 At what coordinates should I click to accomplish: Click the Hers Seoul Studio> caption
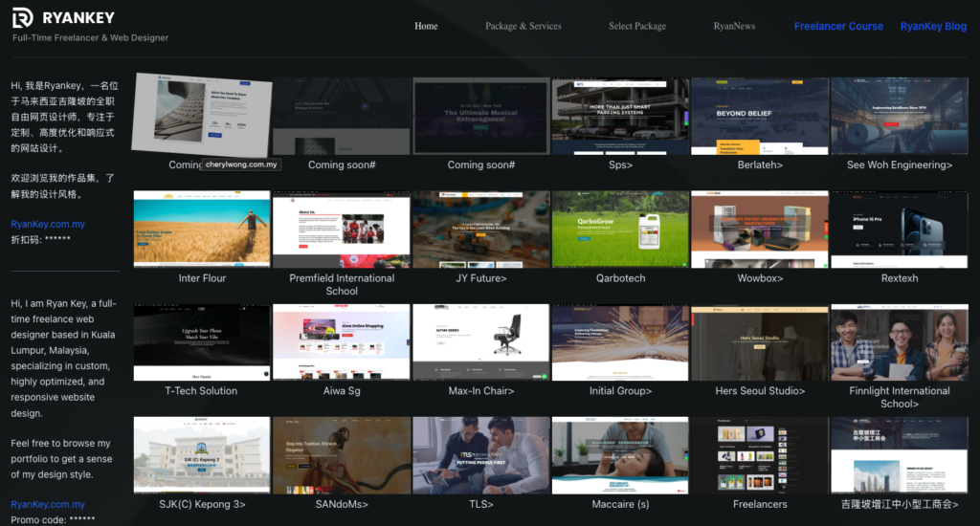[x=760, y=391]
